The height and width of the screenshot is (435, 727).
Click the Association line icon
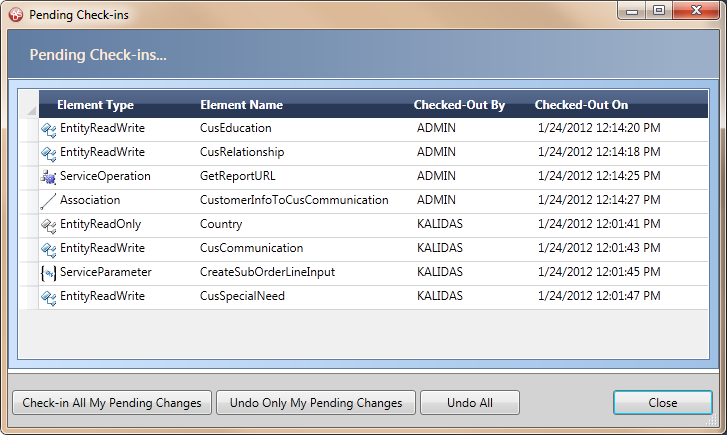[x=48, y=201]
